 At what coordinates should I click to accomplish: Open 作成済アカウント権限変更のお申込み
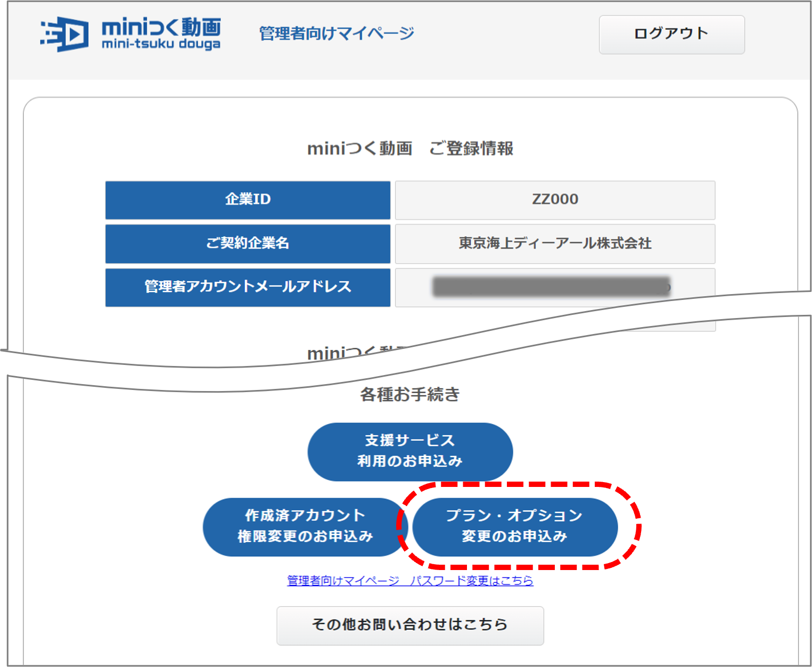click(305, 526)
